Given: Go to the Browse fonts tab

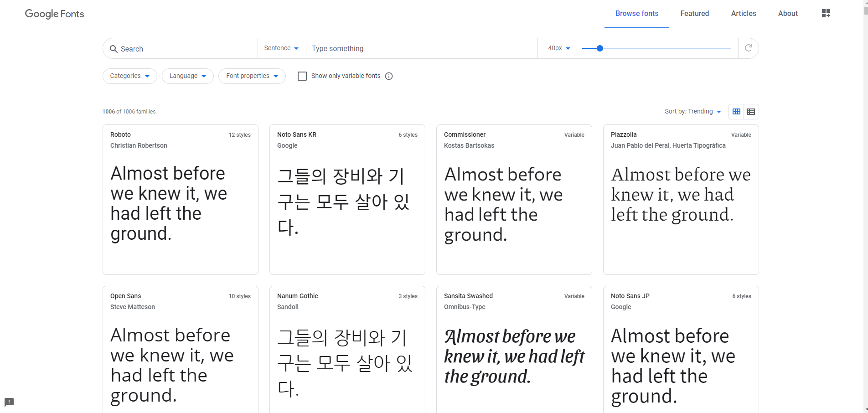Looking at the screenshot, I should click(x=637, y=14).
